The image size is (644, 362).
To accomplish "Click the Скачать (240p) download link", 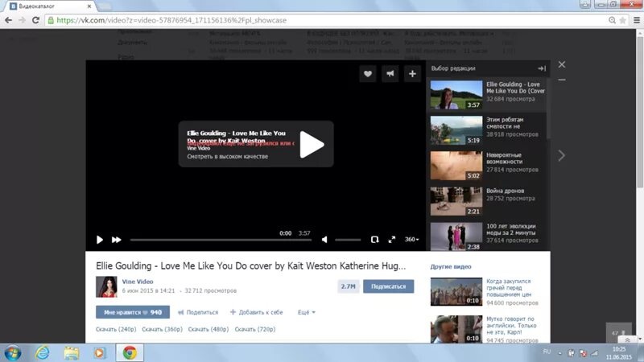I will pyautogui.click(x=116, y=329).
